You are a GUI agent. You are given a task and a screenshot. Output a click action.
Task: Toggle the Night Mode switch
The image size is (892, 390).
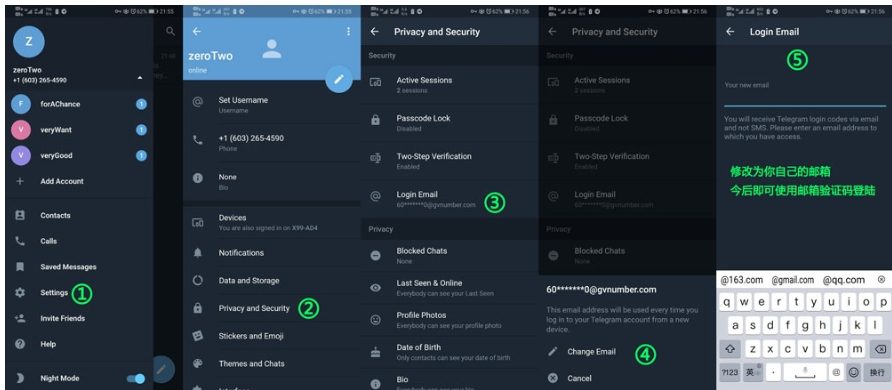coord(136,379)
